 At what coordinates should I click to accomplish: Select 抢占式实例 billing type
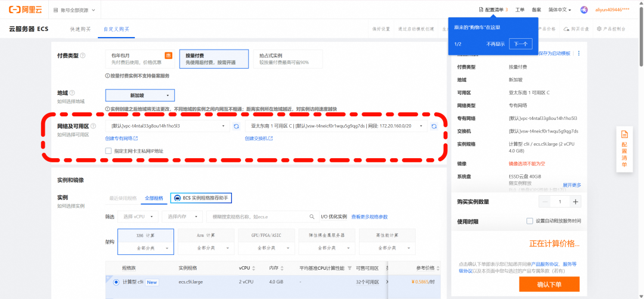click(288, 59)
